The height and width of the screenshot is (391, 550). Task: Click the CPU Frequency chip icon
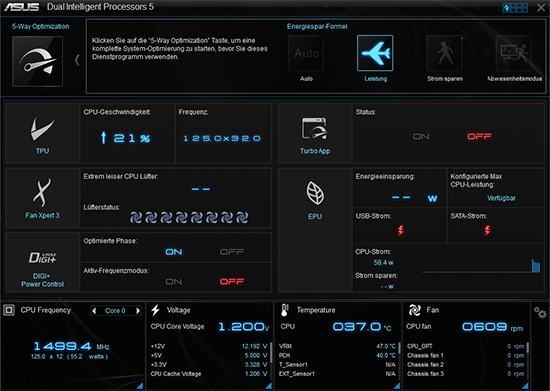9,310
